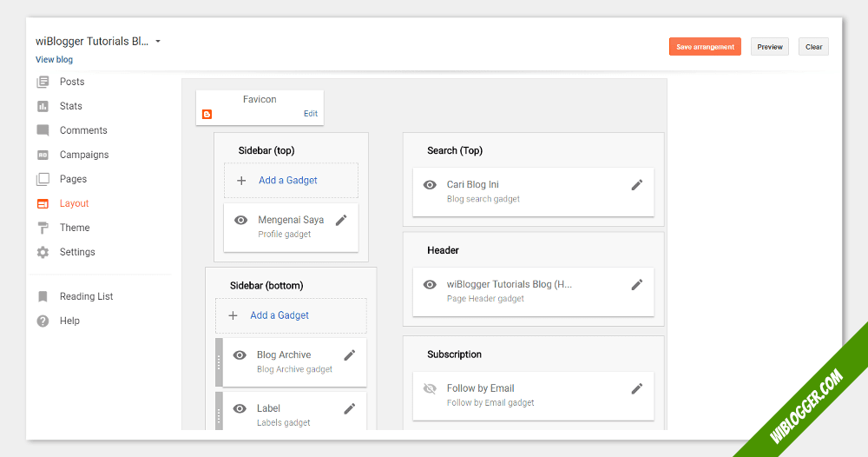The height and width of the screenshot is (457, 868).
Task: Click the Preview button
Action: coord(770,47)
